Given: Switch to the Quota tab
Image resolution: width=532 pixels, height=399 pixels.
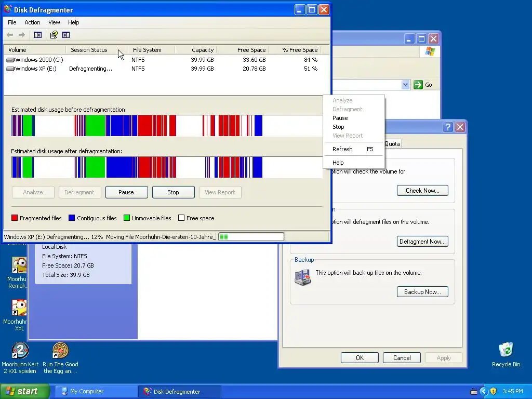Looking at the screenshot, I should coord(392,144).
